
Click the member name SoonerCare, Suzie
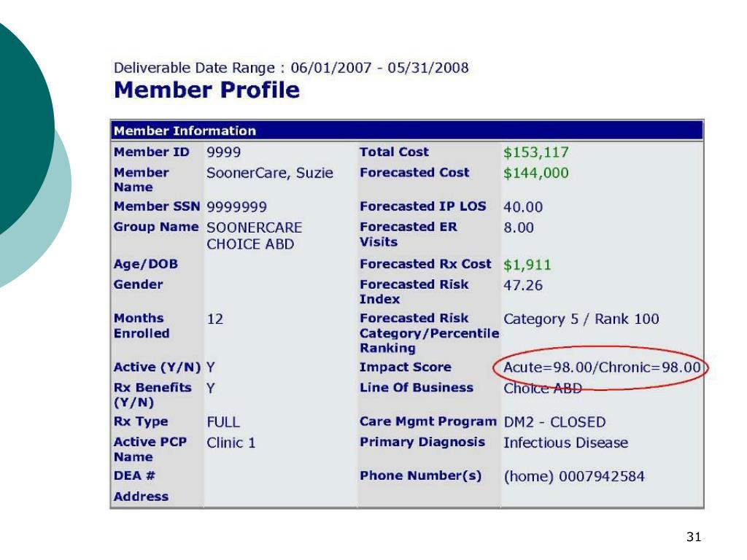[x=270, y=173]
